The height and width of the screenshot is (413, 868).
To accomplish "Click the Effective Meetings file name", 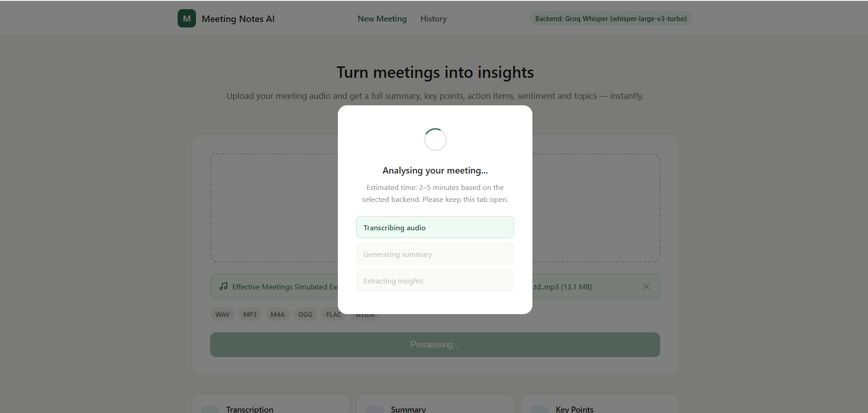I will pos(285,287).
